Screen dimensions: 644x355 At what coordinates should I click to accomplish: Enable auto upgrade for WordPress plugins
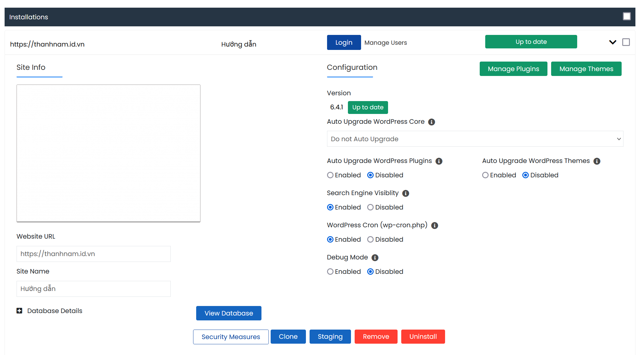(x=330, y=175)
